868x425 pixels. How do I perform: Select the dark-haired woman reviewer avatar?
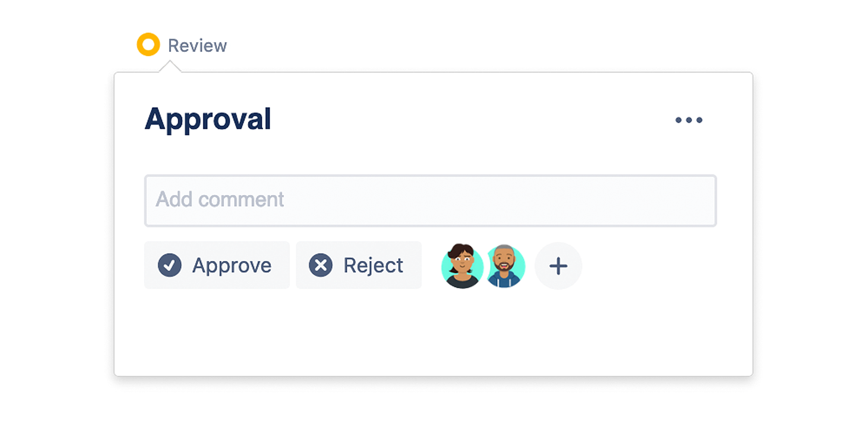pyautogui.click(x=461, y=266)
